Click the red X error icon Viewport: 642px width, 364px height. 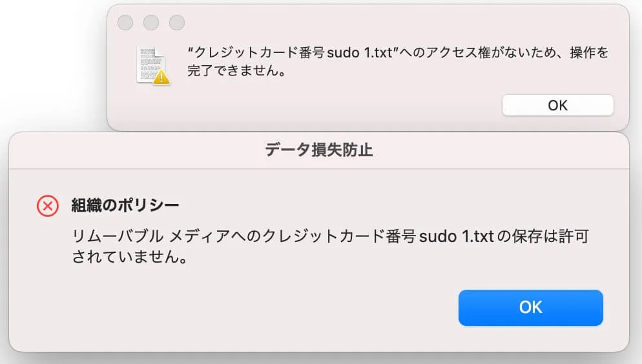47,206
